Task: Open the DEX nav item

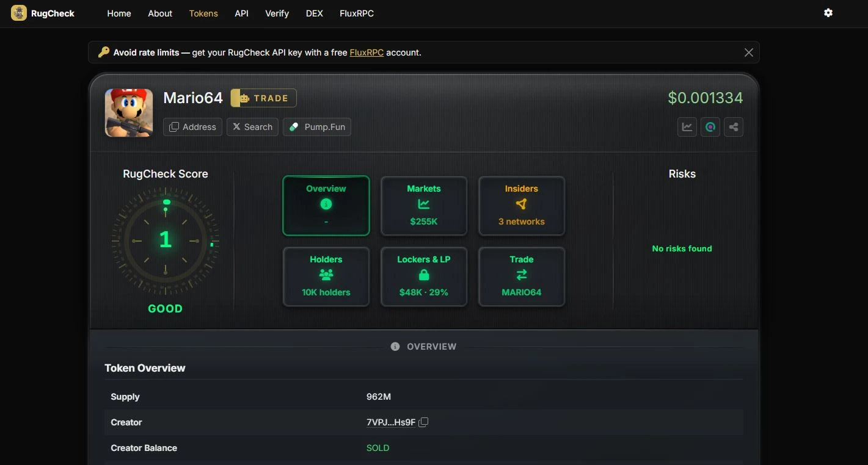Action: (315, 13)
